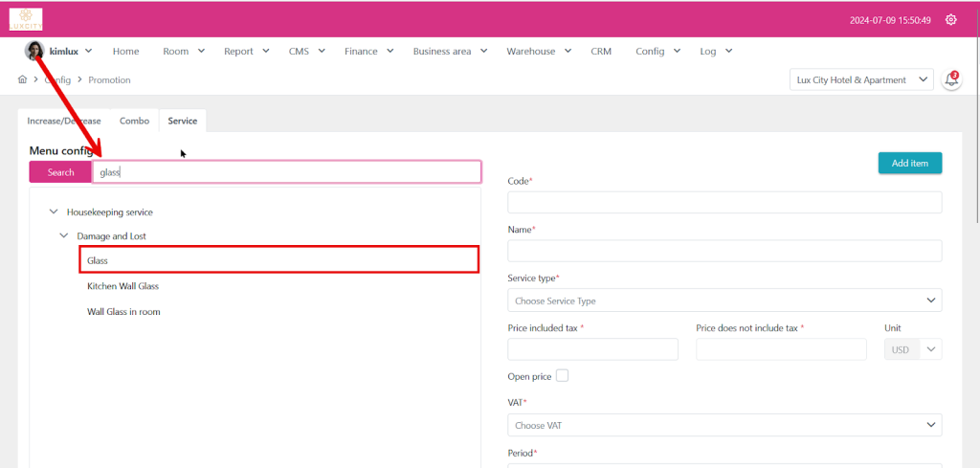This screenshot has height=468, width=980.
Task: Click the kimlux user avatar
Action: tap(34, 51)
